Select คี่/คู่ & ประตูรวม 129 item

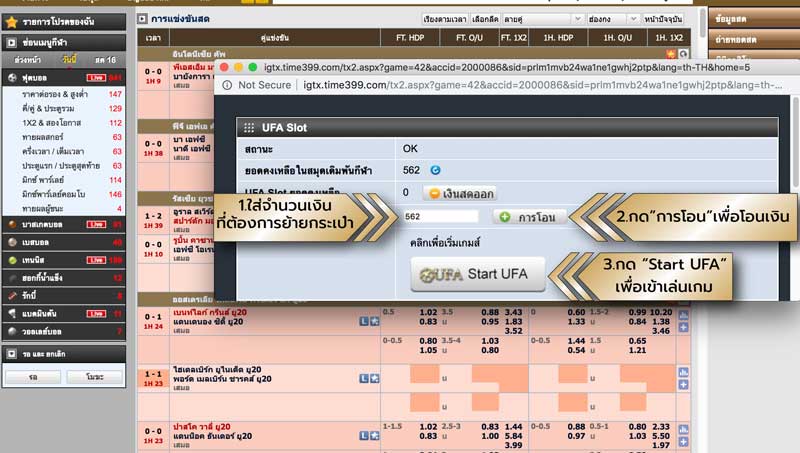[64, 108]
